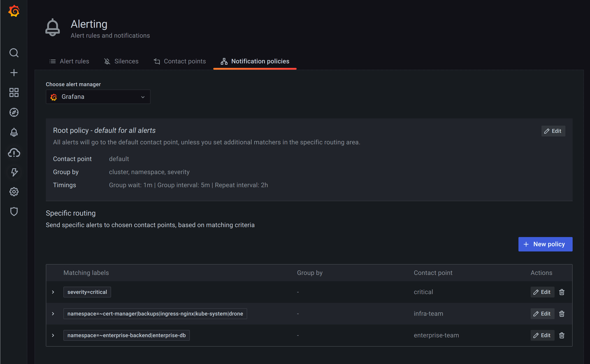Delete the enterprise-backend routing policy
590x364 pixels.
(x=562, y=335)
